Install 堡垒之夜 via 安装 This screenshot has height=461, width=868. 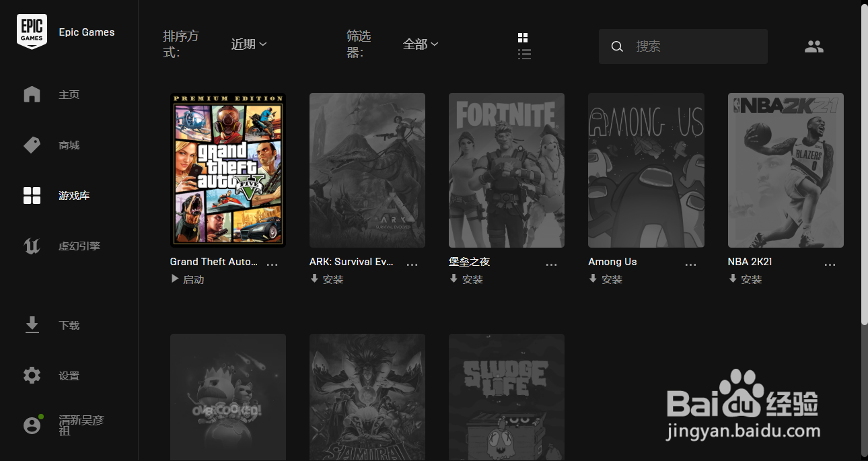point(466,279)
